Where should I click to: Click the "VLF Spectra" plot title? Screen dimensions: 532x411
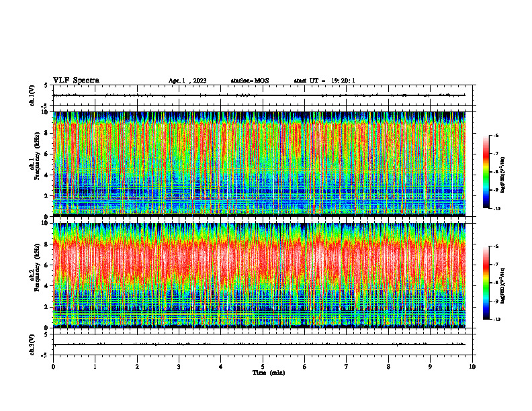(x=76, y=81)
